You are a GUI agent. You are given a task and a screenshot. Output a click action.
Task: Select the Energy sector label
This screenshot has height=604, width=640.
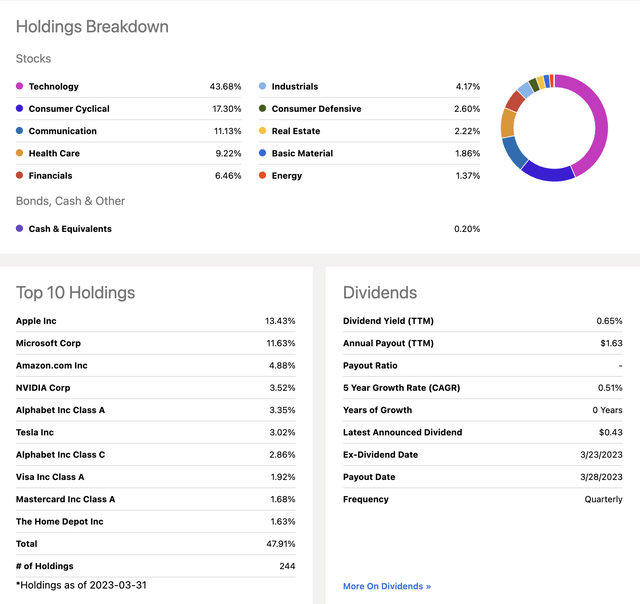287,175
